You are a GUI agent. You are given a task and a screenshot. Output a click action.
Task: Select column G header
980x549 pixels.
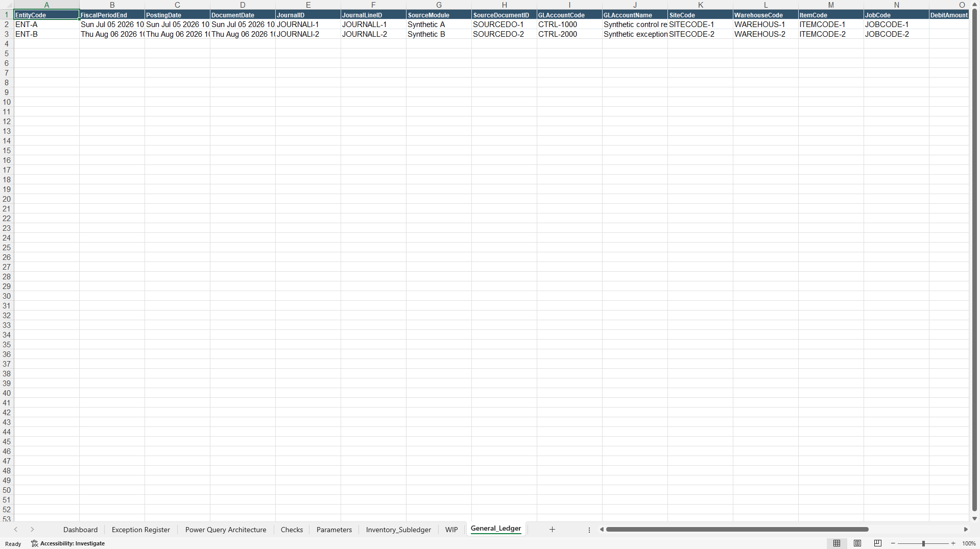[439, 5]
